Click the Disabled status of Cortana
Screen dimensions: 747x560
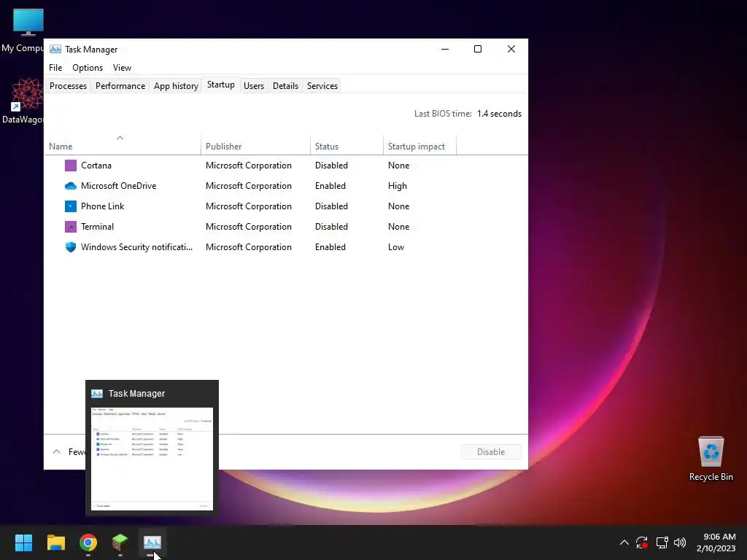click(x=331, y=166)
